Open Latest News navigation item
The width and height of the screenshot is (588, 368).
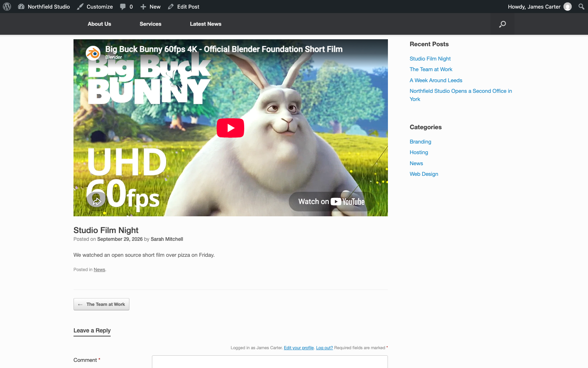[205, 24]
